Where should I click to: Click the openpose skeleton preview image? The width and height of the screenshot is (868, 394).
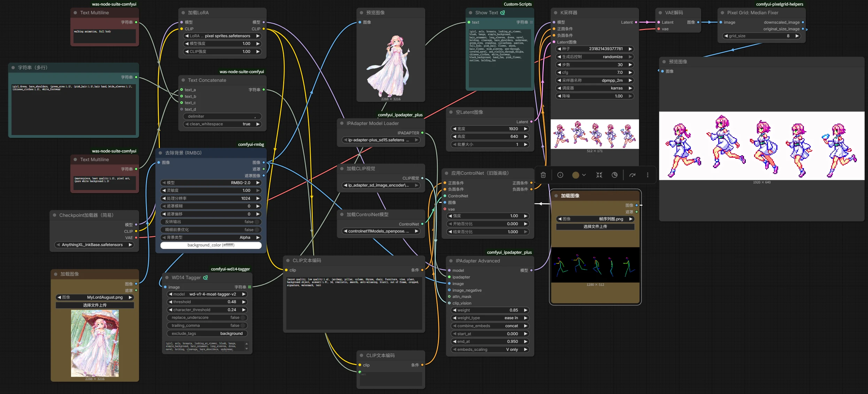click(x=595, y=265)
